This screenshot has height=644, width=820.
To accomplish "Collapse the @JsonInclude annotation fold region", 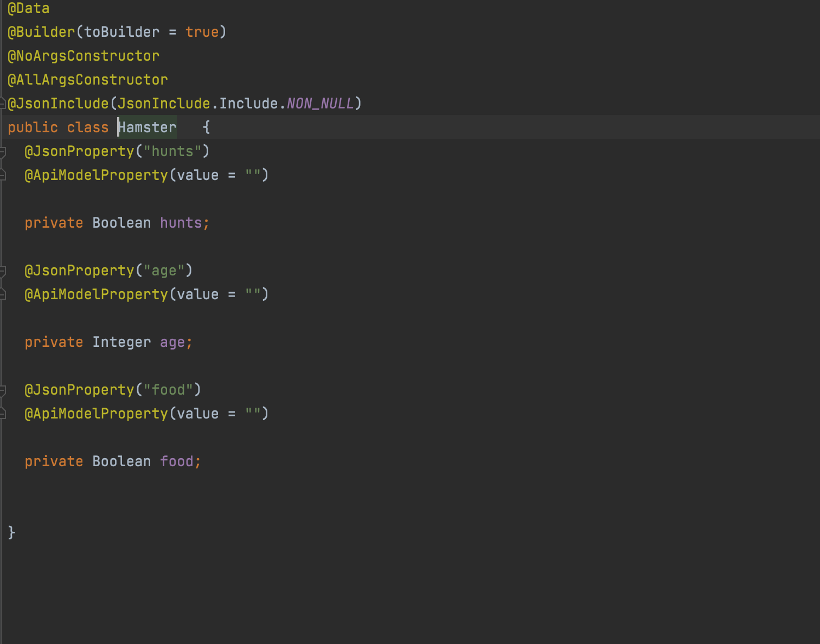I will coord(3,103).
